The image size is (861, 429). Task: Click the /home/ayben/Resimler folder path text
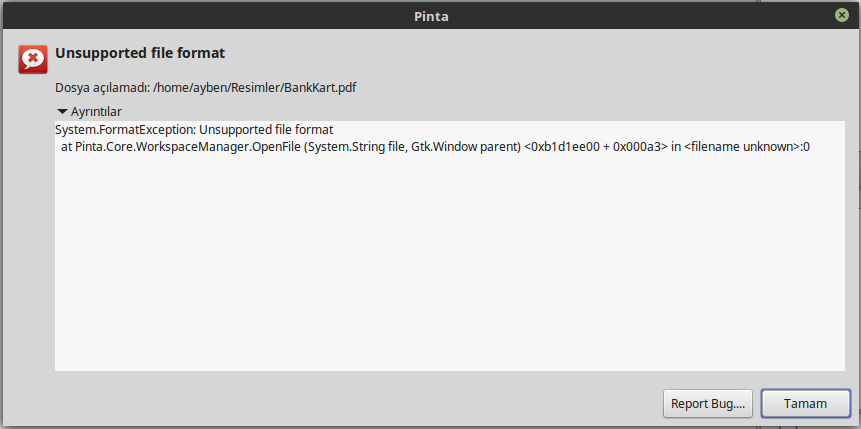click(x=216, y=87)
